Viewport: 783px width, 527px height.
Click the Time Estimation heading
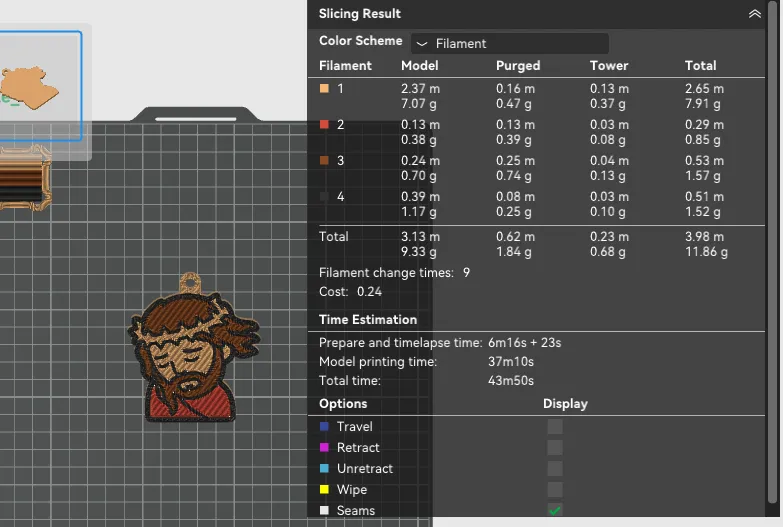(368, 320)
